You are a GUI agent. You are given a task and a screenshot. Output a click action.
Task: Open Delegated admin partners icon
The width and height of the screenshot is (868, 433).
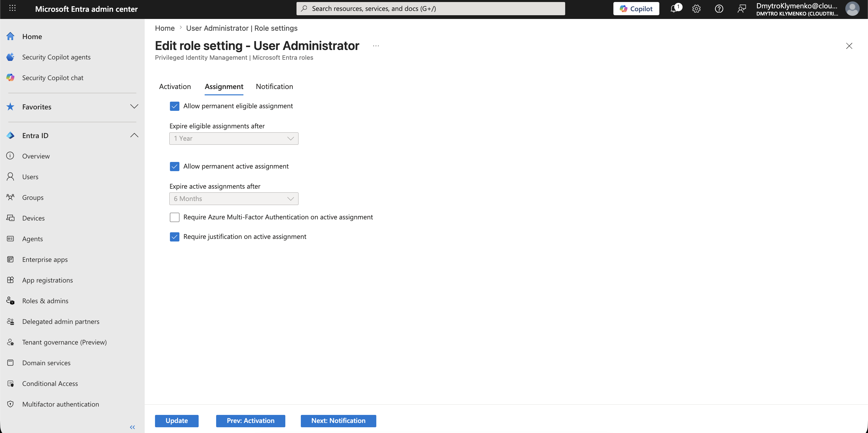click(x=10, y=321)
